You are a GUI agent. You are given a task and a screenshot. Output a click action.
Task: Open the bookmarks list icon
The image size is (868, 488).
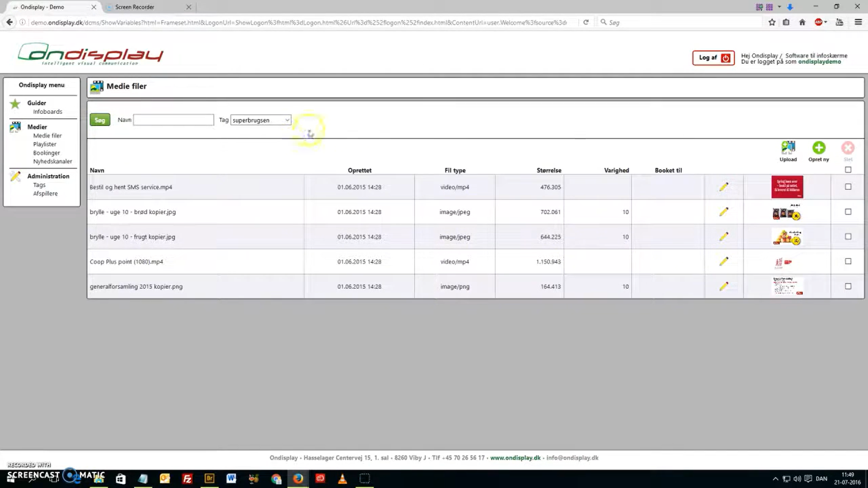pos(786,22)
